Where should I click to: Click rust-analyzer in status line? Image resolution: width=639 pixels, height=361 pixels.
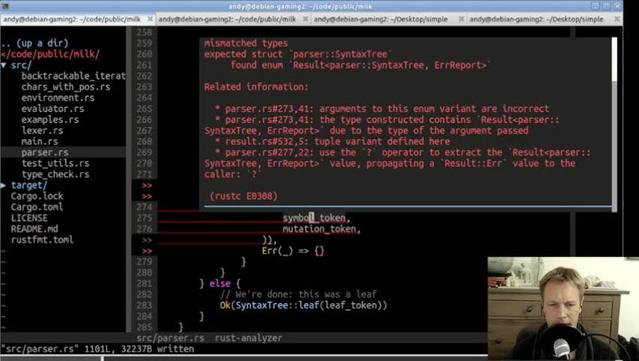click(249, 338)
